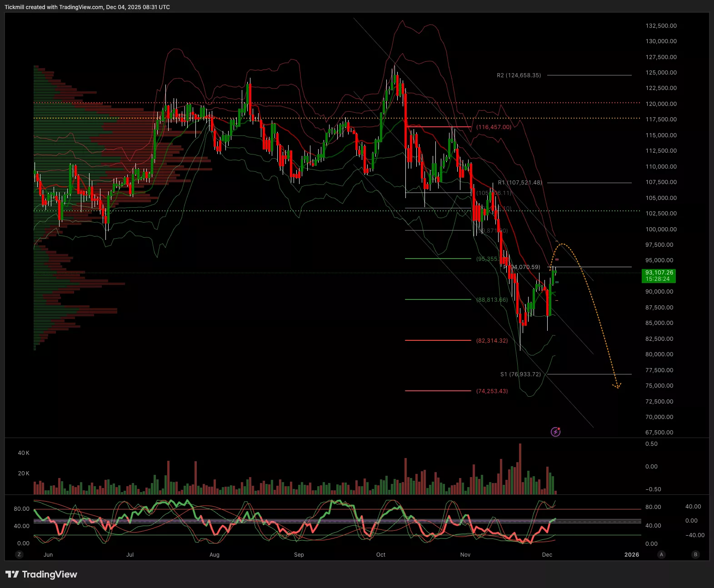
Task: Click the tallest November volume bar
Action: coord(520,468)
